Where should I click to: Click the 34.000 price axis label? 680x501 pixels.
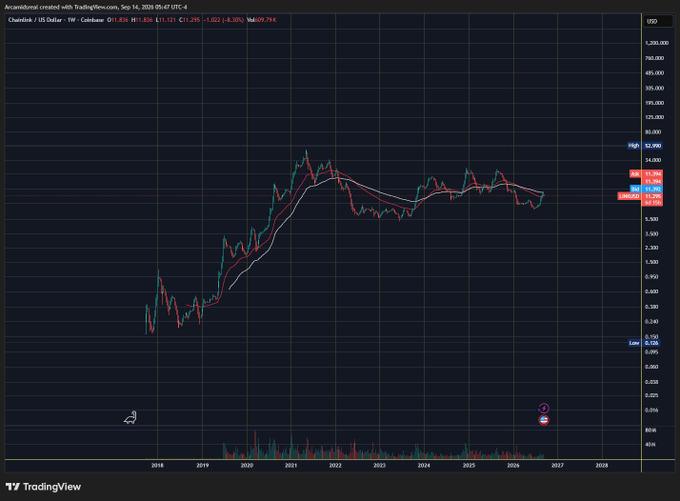click(x=653, y=160)
